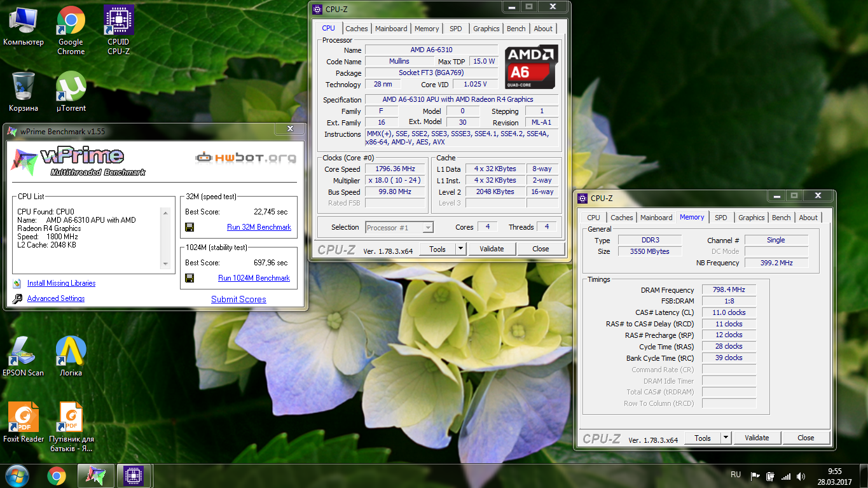Open the Action Center flag tray icon
Screen dimensions: 868x488
click(x=755, y=476)
